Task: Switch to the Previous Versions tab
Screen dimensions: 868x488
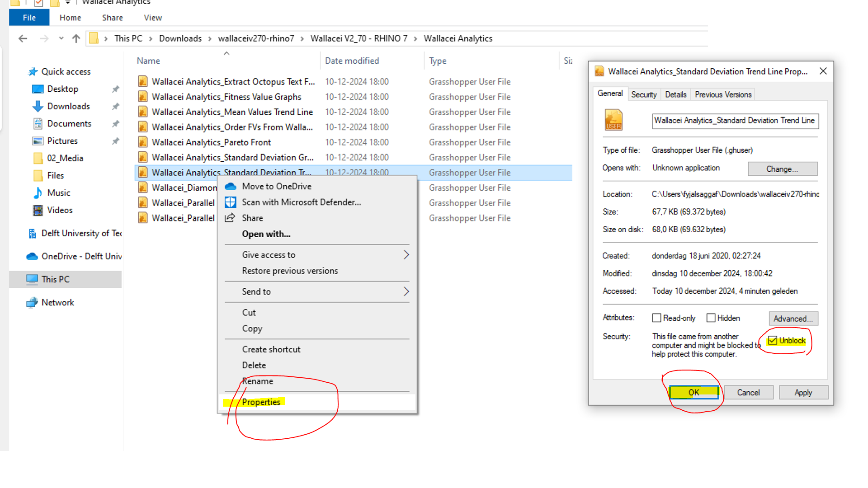Action: coord(722,94)
